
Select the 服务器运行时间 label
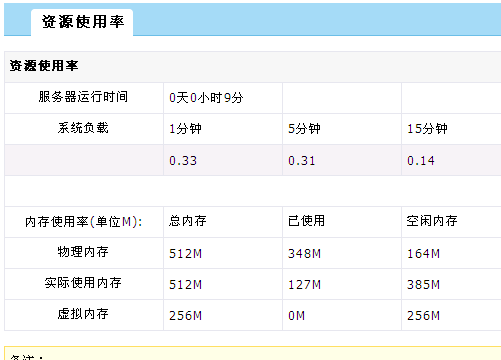pos(83,97)
